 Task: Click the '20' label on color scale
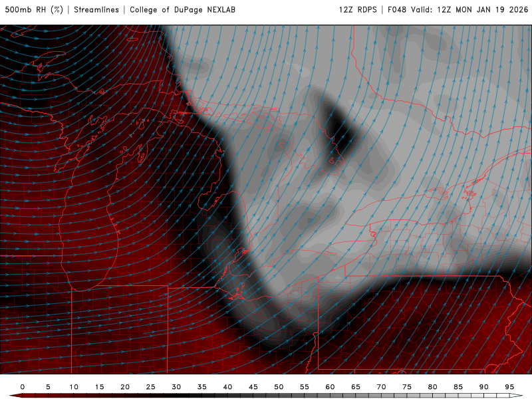point(125,387)
